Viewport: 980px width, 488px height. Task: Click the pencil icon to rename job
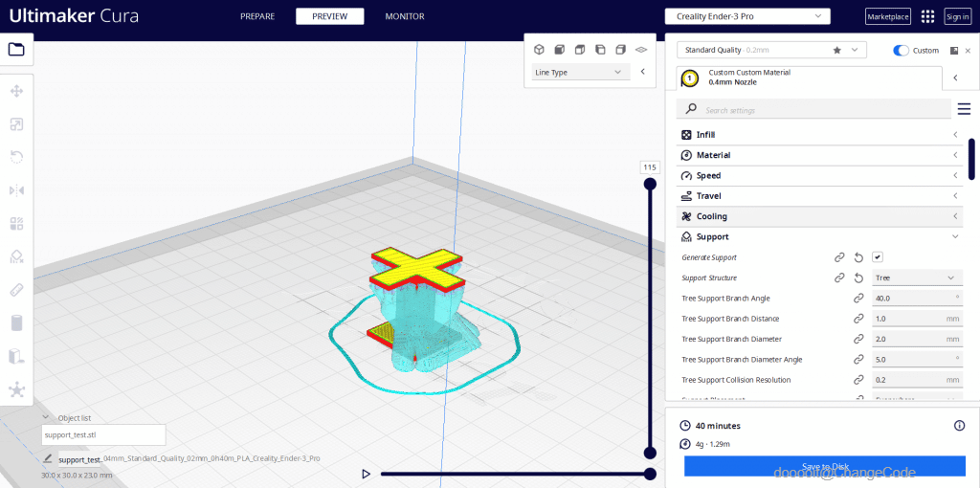pos(48,459)
